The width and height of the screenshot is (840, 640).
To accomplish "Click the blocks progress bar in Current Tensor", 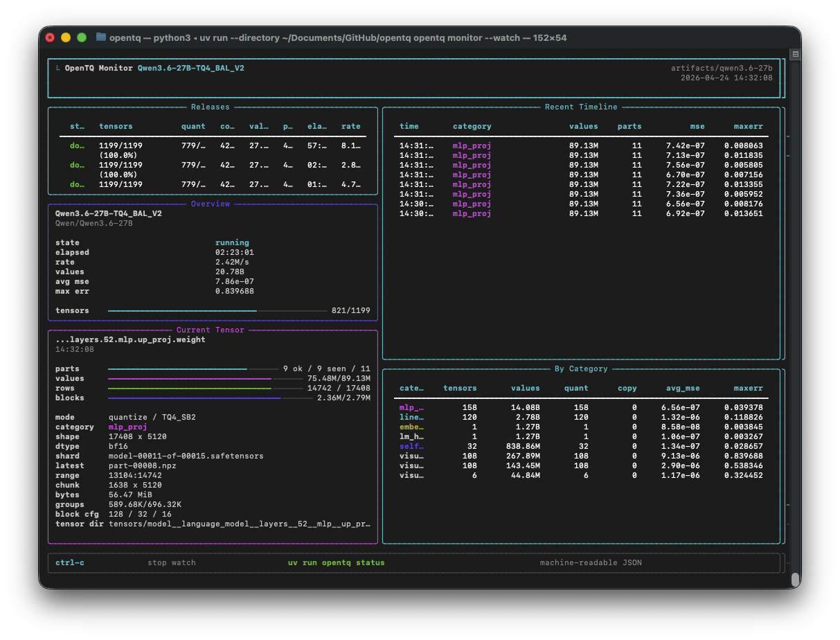I will tap(210, 398).
